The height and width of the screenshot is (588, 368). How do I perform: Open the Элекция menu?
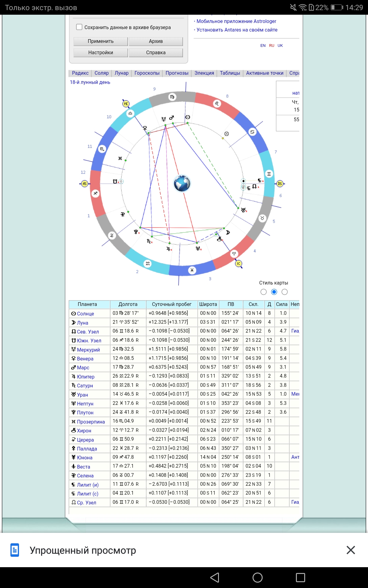coord(204,73)
